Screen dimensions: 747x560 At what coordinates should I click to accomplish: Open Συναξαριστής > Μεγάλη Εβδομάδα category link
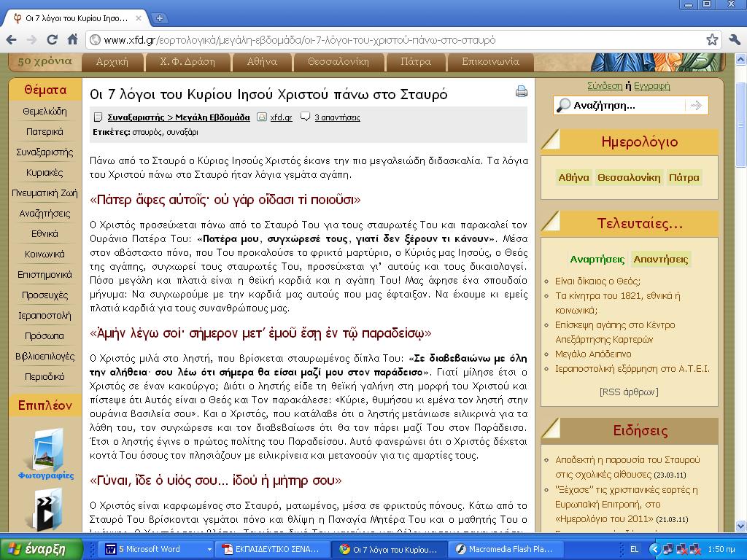[179, 117]
